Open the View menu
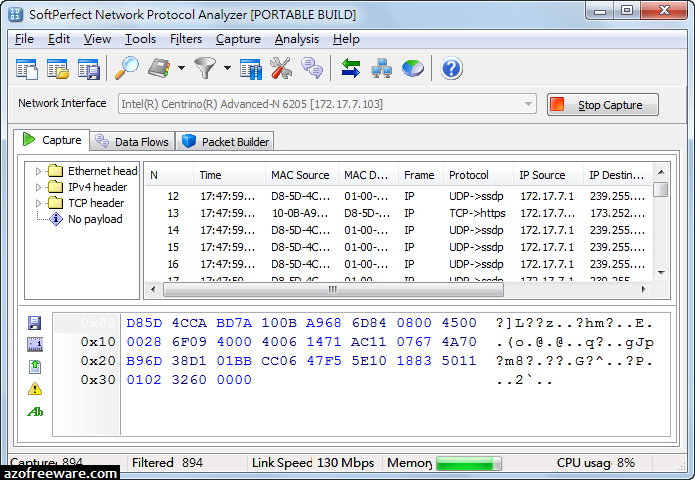Image resolution: width=695 pixels, height=480 pixels. tap(97, 39)
